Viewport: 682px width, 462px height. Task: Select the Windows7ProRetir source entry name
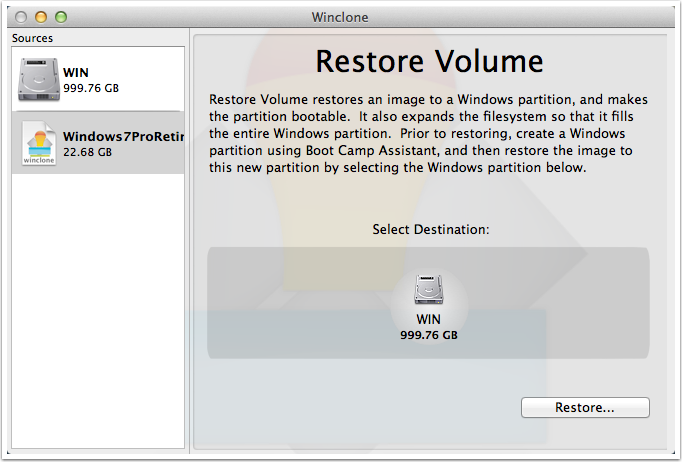click(124, 136)
